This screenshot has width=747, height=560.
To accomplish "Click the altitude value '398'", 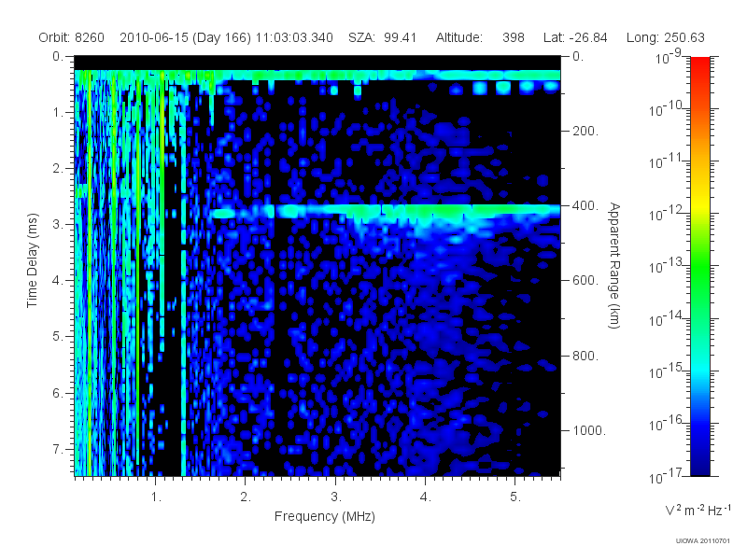I will pos(513,37).
